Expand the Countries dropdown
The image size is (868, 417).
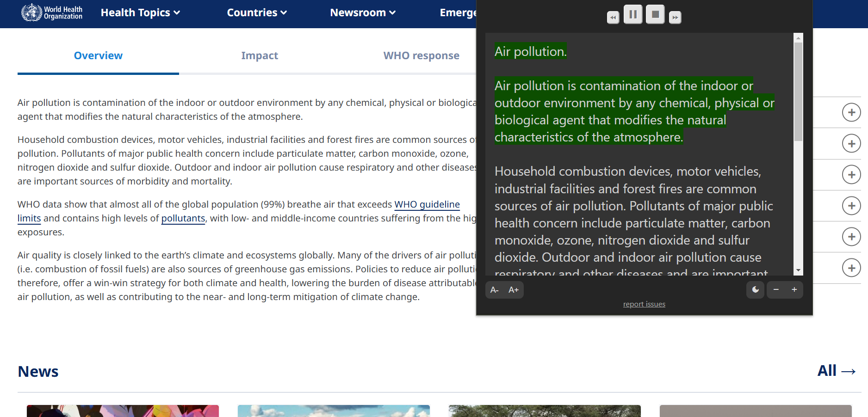pyautogui.click(x=257, y=12)
